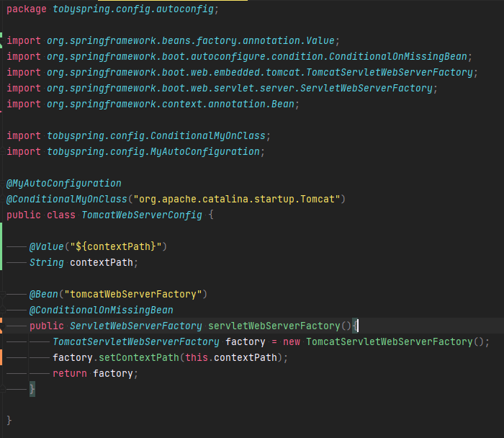The height and width of the screenshot is (438, 504).
Task: Click the string "${contextPath}"
Action: click(x=116, y=246)
